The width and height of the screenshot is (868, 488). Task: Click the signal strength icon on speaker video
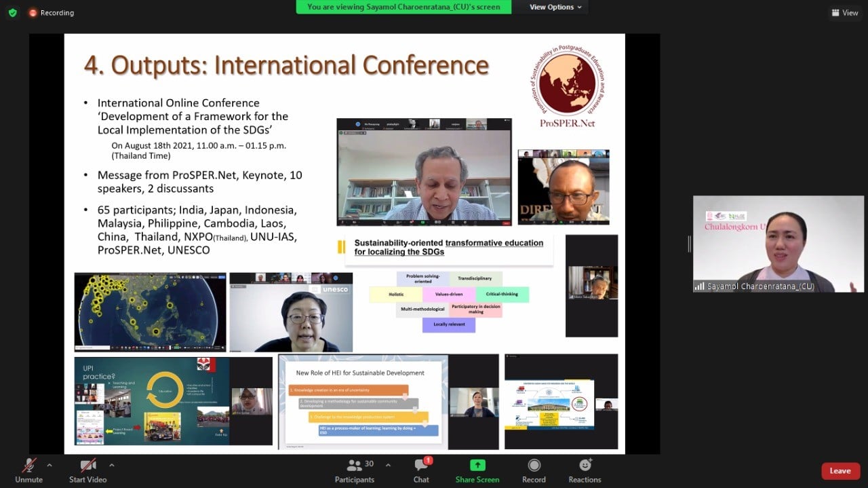click(x=699, y=286)
